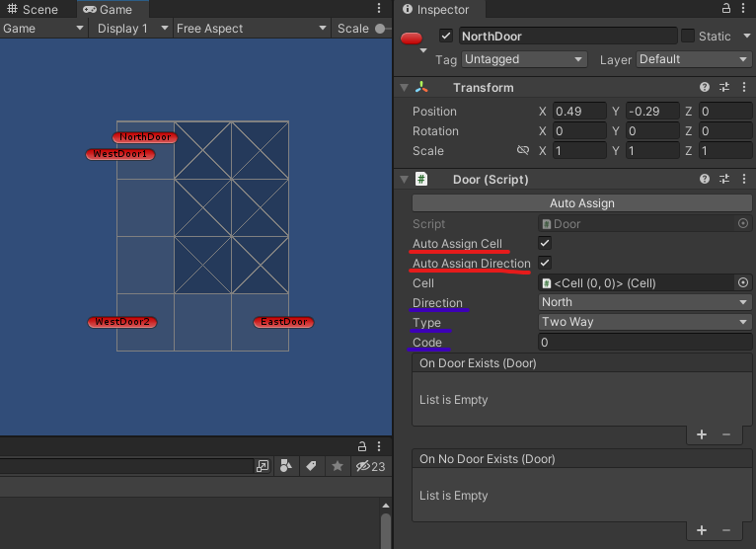
Task: Switch to the Scene tab
Action: pos(33,9)
